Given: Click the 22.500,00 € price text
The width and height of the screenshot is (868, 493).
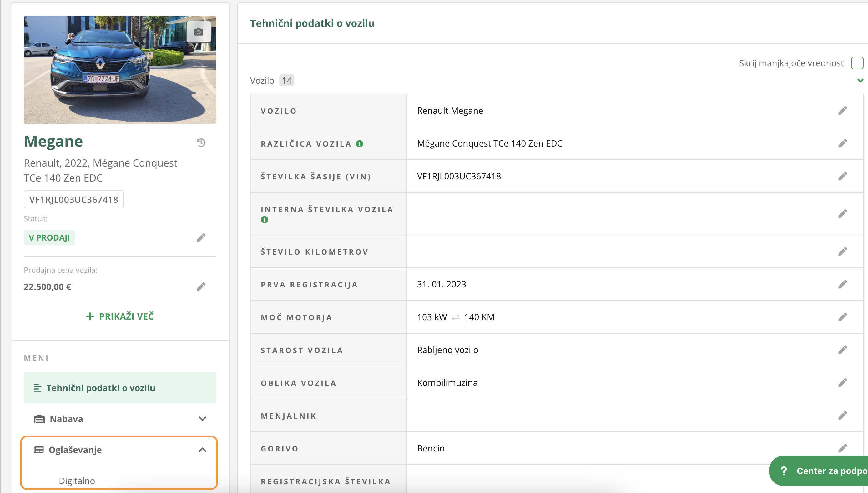Looking at the screenshot, I should 48,287.
